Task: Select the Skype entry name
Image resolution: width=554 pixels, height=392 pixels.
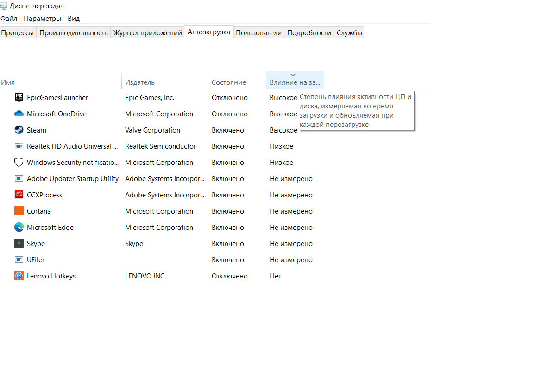Action: point(36,244)
